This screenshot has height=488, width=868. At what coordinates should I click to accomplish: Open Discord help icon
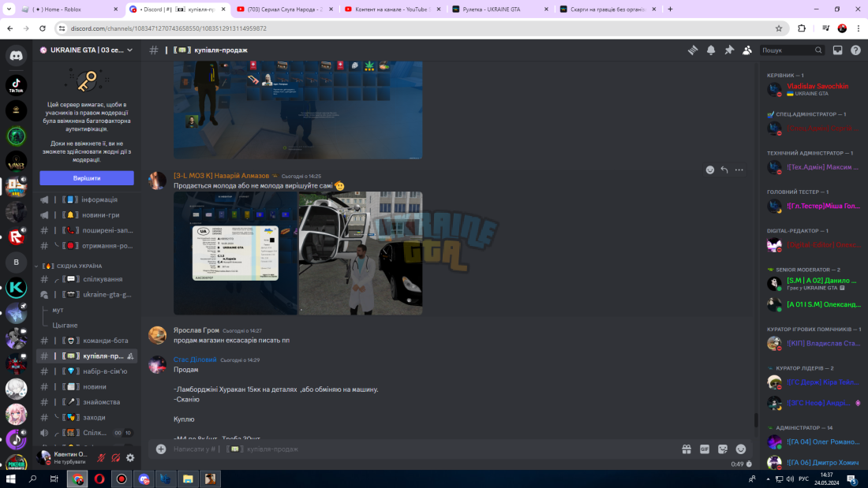(856, 50)
